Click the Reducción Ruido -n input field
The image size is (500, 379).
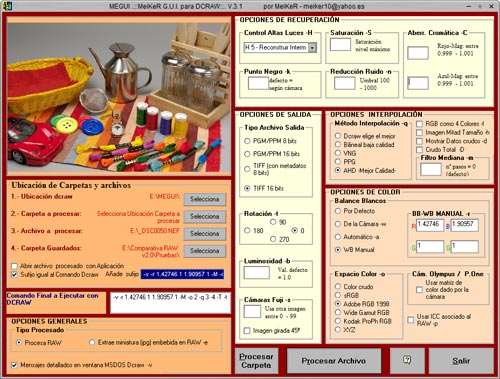click(344, 83)
